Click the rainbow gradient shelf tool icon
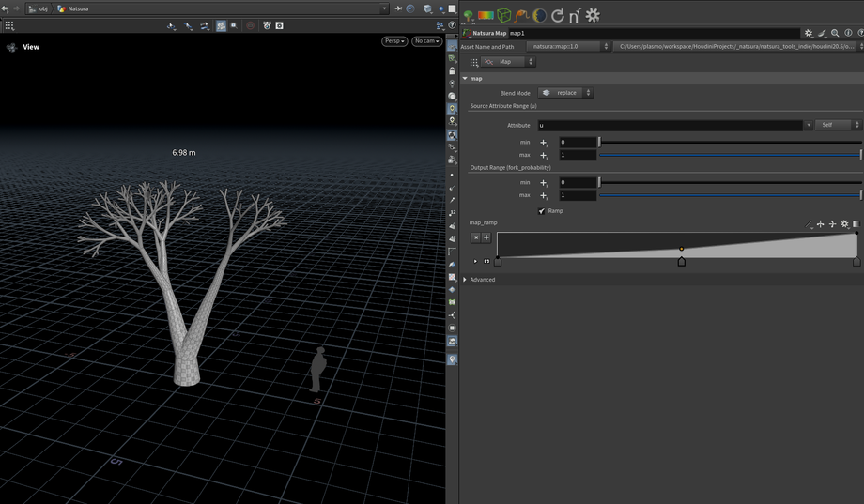Image resolution: width=864 pixels, height=504 pixels. pyautogui.click(x=486, y=15)
